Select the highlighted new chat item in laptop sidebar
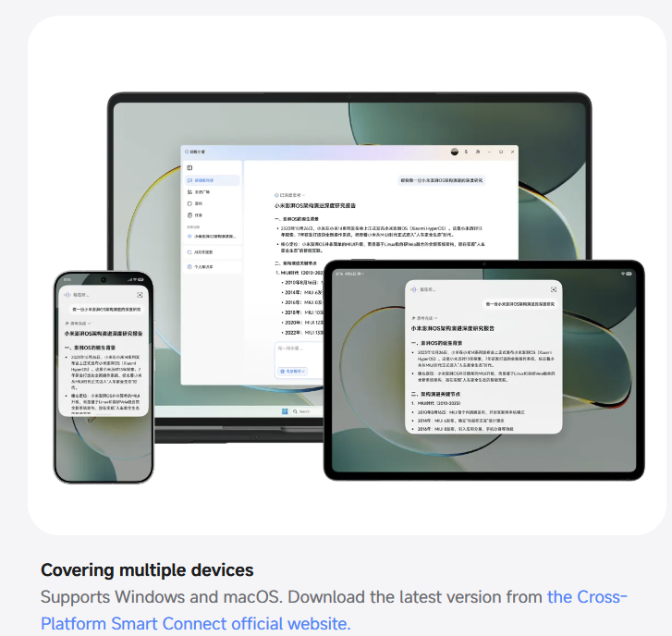The width and height of the screenshot is (672, 636). coord(213,180)
